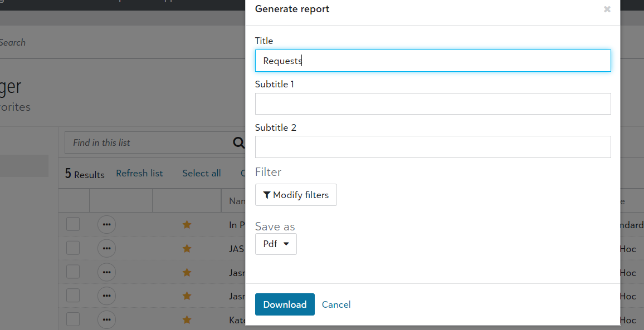
Task: Expand the Save as Pdf dropdown
Action: (x=276, y=244)
